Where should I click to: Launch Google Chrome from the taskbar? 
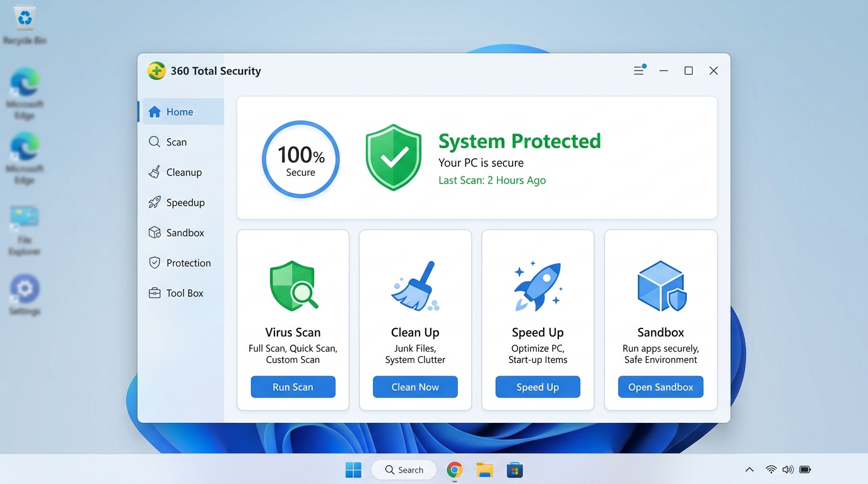pos(454,470)
